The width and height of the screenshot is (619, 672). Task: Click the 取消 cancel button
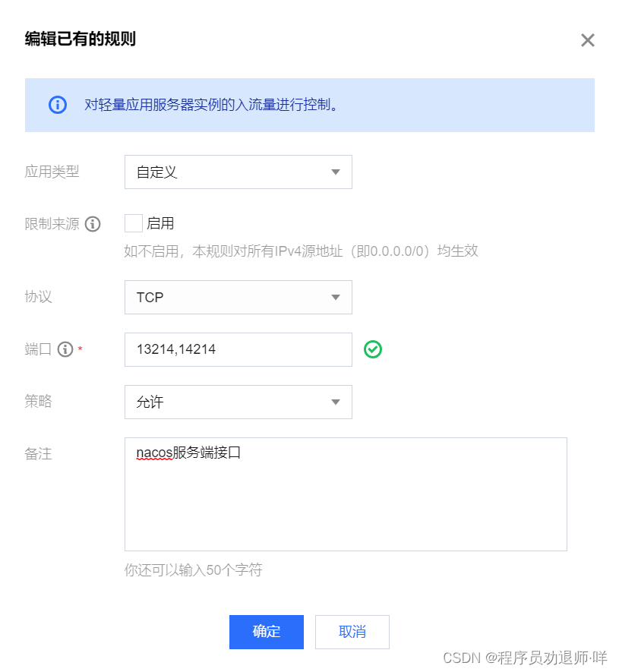[x=352, y=632]
